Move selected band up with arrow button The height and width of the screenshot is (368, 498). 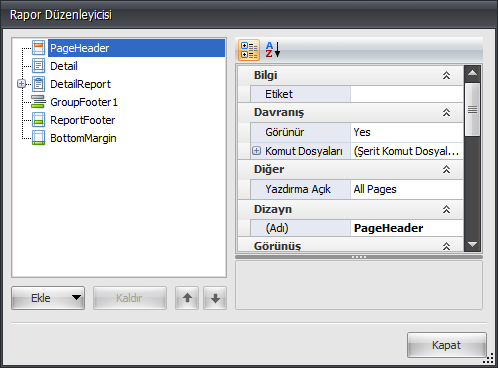pyautogui.click(x=187, y=298)
